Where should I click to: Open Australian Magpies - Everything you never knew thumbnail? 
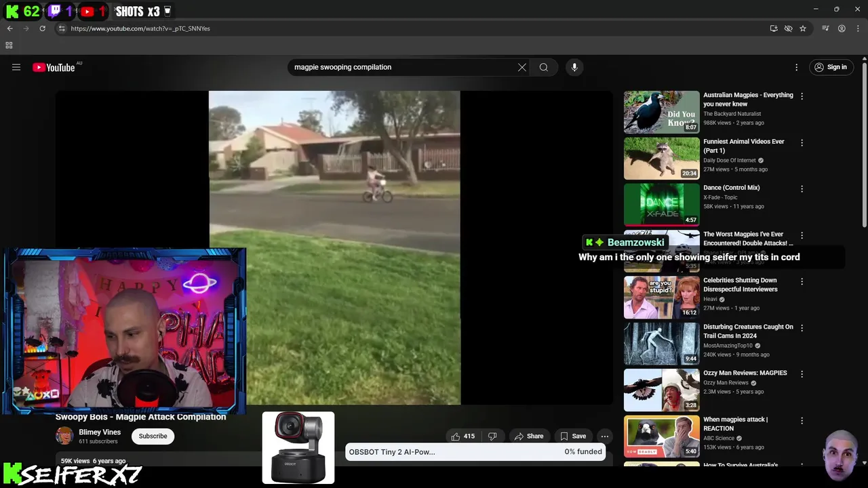661,112
